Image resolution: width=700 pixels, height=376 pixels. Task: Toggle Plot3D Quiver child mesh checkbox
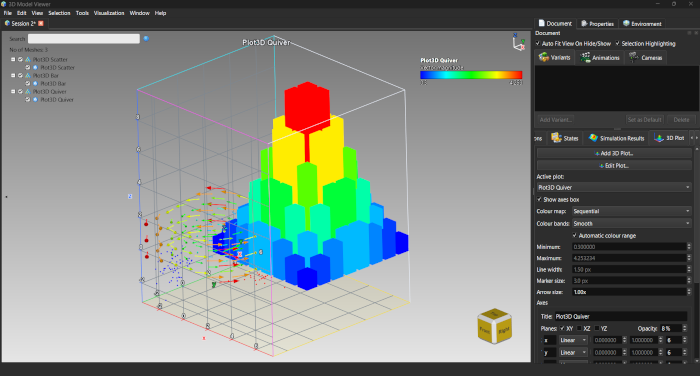tap(28, 100)
